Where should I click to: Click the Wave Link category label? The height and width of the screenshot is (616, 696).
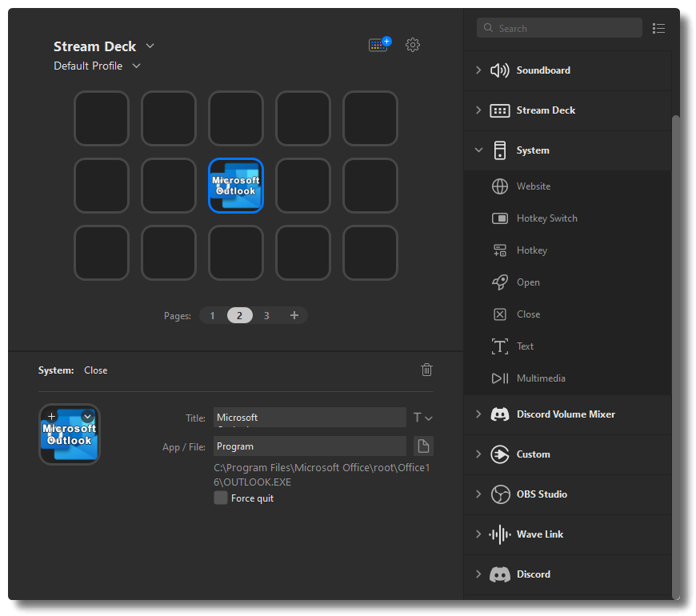[540, 534]
